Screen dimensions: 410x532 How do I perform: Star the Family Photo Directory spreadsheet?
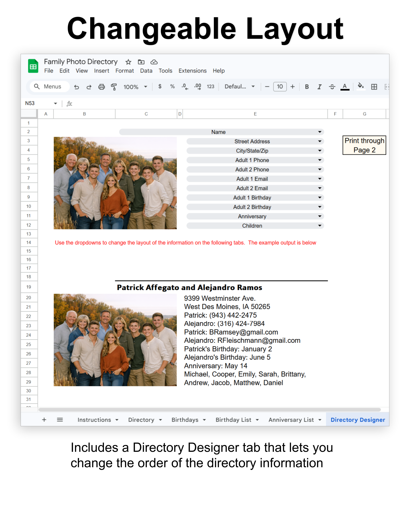(128, 62)
